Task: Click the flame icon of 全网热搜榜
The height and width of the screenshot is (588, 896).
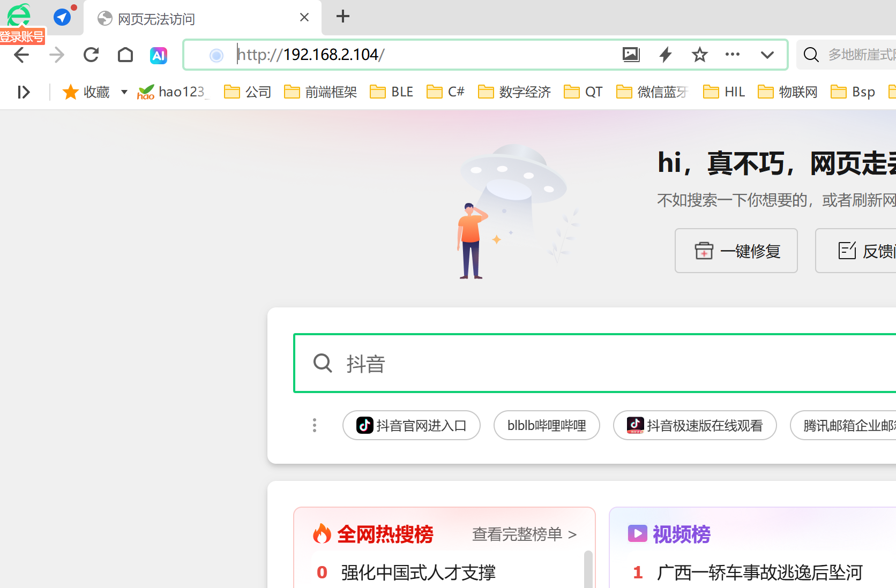Action: pos(322,533)
